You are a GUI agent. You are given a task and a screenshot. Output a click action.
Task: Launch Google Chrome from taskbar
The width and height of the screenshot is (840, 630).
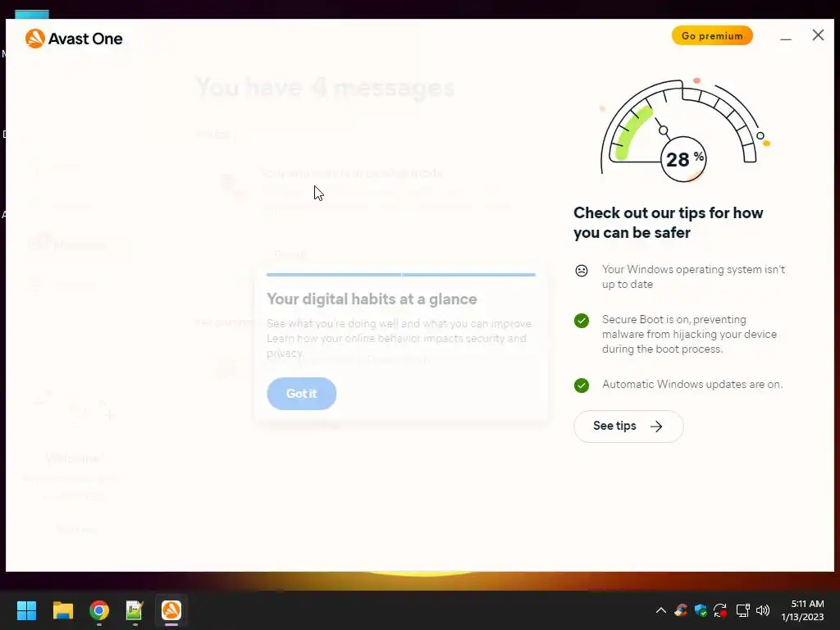tap(99, 610)
